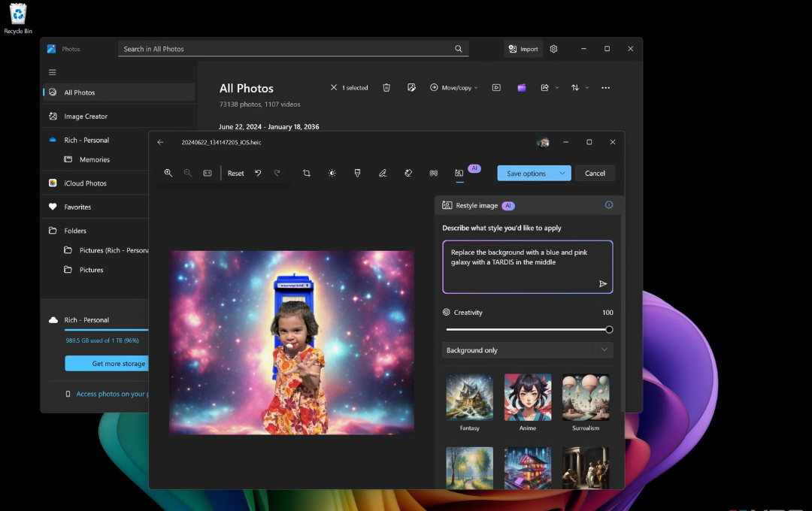Open the brightness Adjustment tool

[332, 173]
